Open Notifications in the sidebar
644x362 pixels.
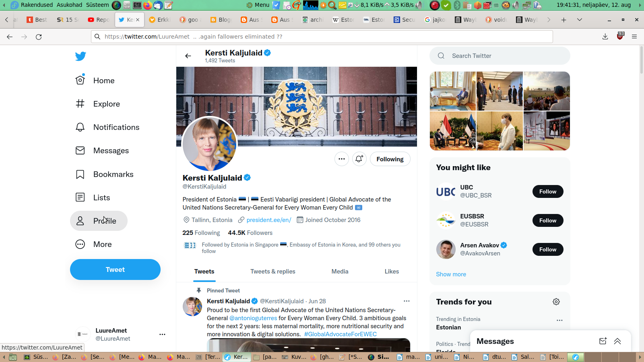107,127
